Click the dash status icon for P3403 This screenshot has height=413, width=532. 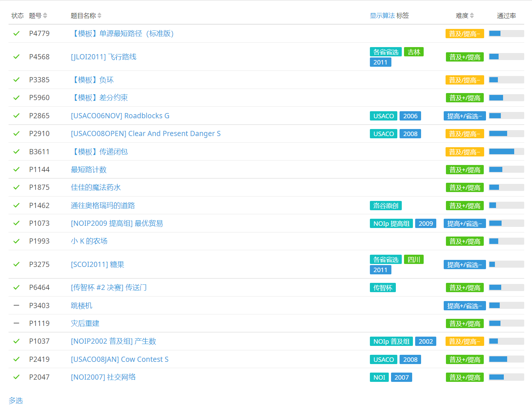click(x=16, y=305)
